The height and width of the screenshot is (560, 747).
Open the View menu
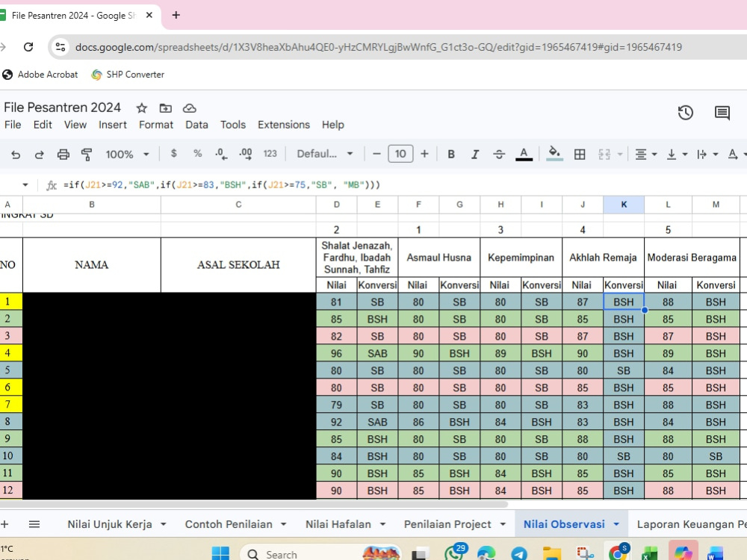(x=75, y=125)
